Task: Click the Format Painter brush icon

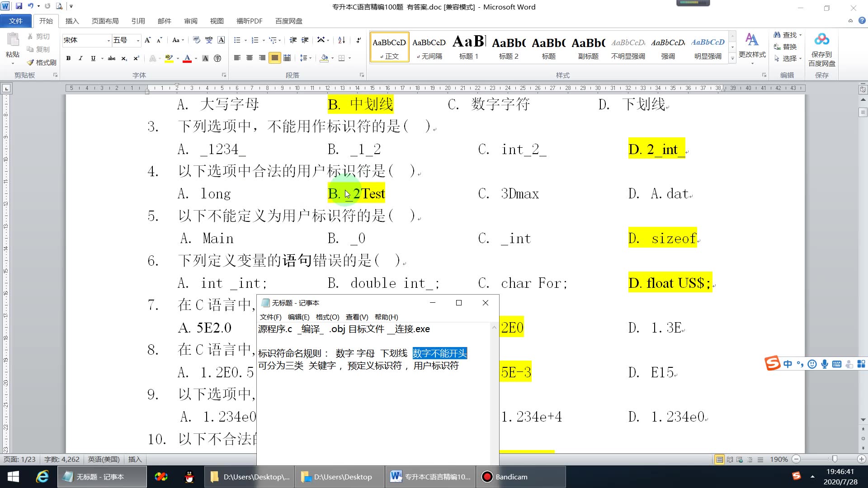Action: tap(31, 62)
